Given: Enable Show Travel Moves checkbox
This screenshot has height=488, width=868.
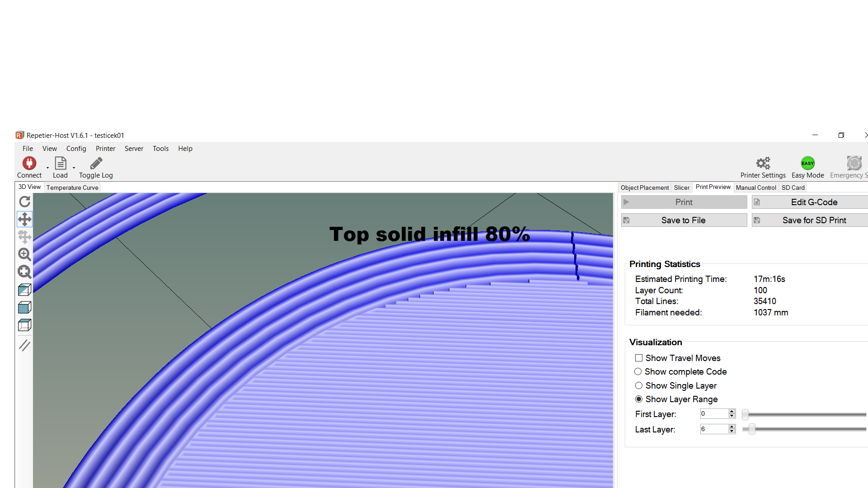Looking at the screenshot, I should click(639, 358).
